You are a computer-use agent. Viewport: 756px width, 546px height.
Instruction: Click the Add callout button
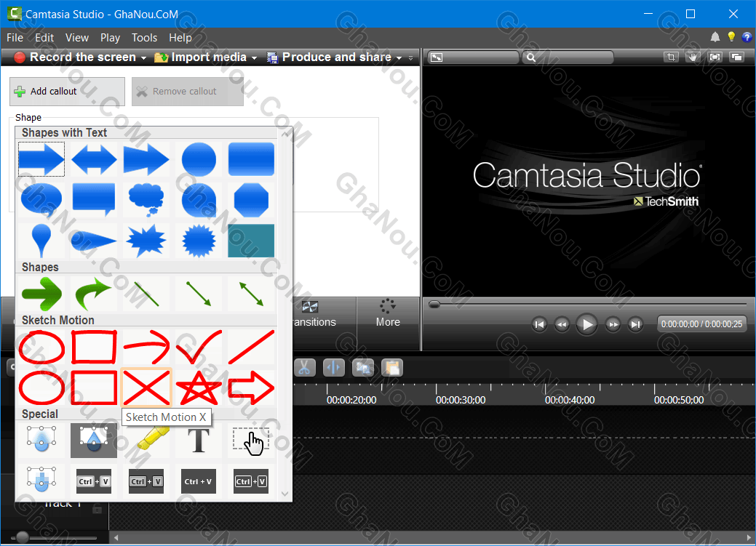point(67,92)
